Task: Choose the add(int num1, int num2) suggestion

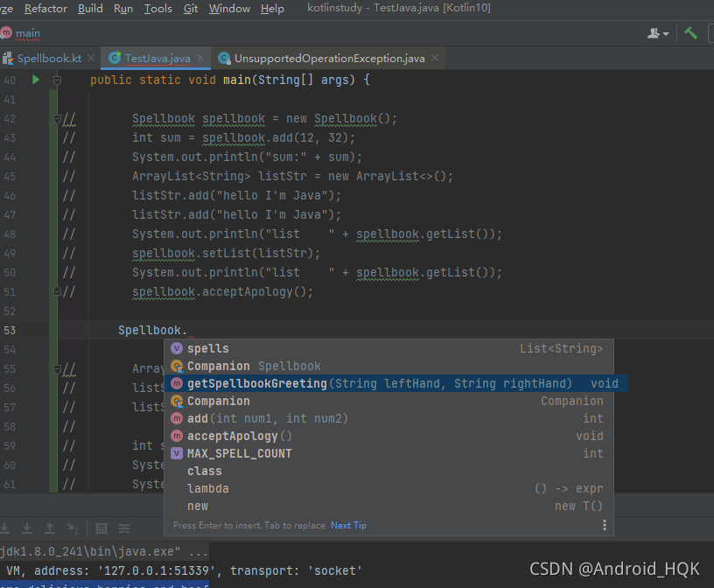Action: point(388,418)
